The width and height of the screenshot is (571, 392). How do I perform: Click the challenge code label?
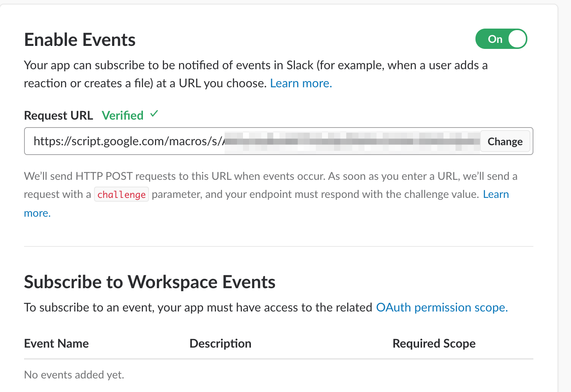[121, 194]
